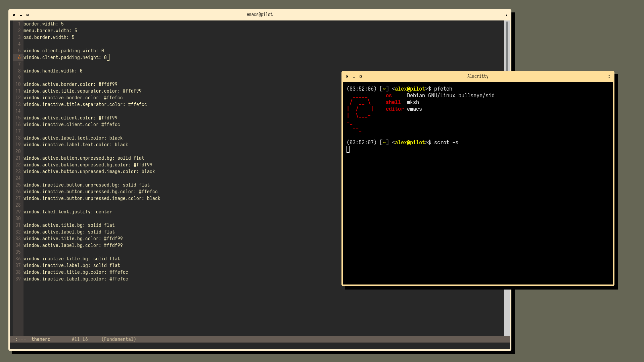Click 'window.active.title.bg.color: #ffdf99' line
Image resolution: width=644 pixels, height=362 pixels.
pyautogui.click(x=73, y=239)
